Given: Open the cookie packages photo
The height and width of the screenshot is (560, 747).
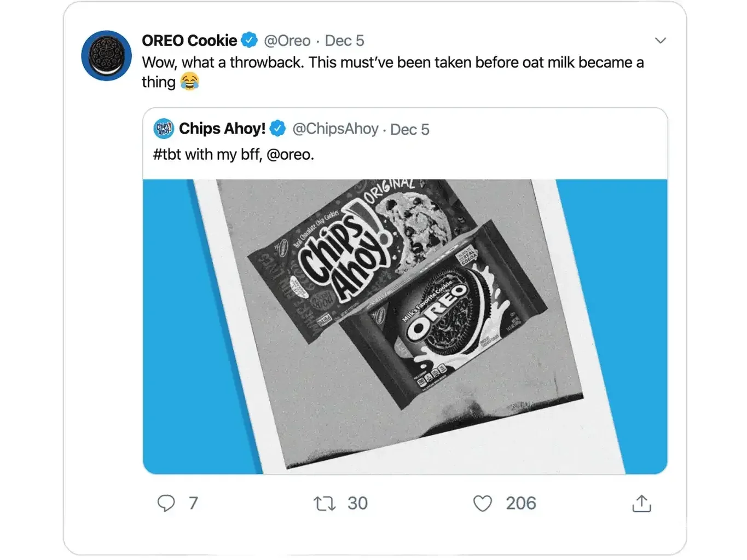Looking at the screenshot, I should tap(405, 326).
